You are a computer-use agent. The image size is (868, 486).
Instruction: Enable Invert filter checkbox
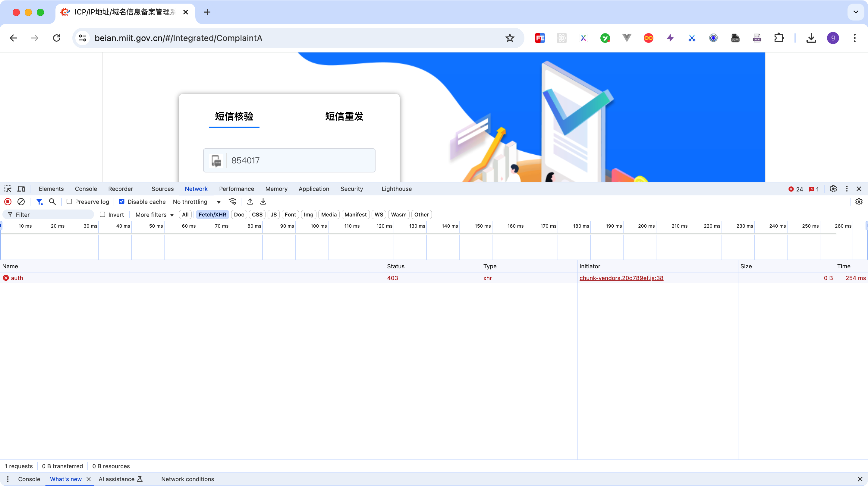pyautogui.click(x=102, y=214)
